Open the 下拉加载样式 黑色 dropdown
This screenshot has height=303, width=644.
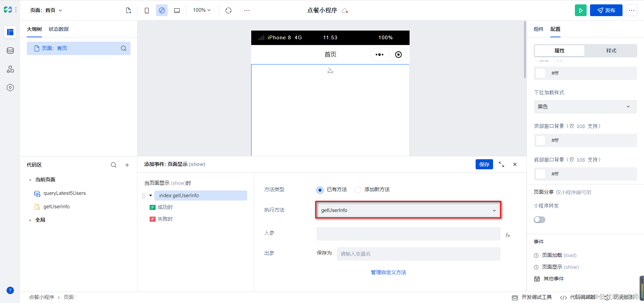(585, 107)
